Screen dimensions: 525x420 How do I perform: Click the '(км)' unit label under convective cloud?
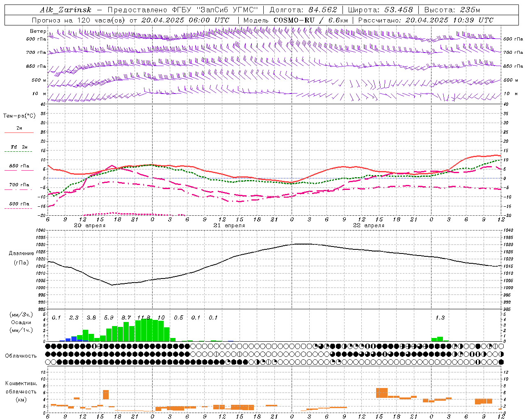click(x=21, y=399)
